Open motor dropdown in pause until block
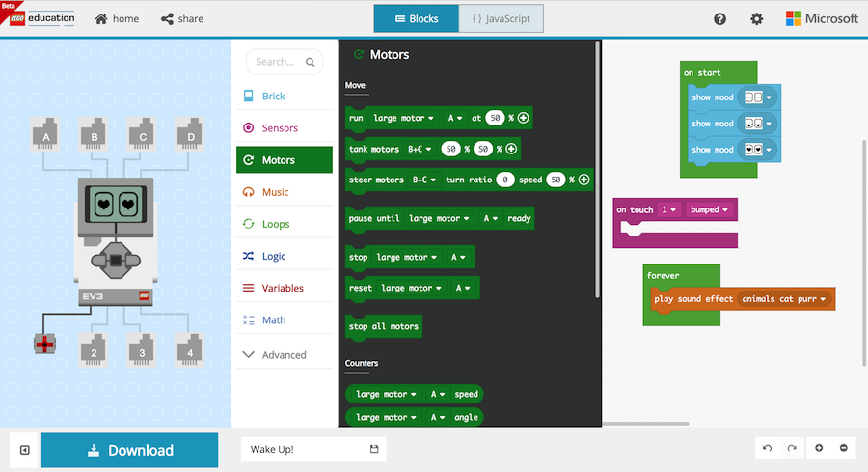868x472 pixels. 439,218
